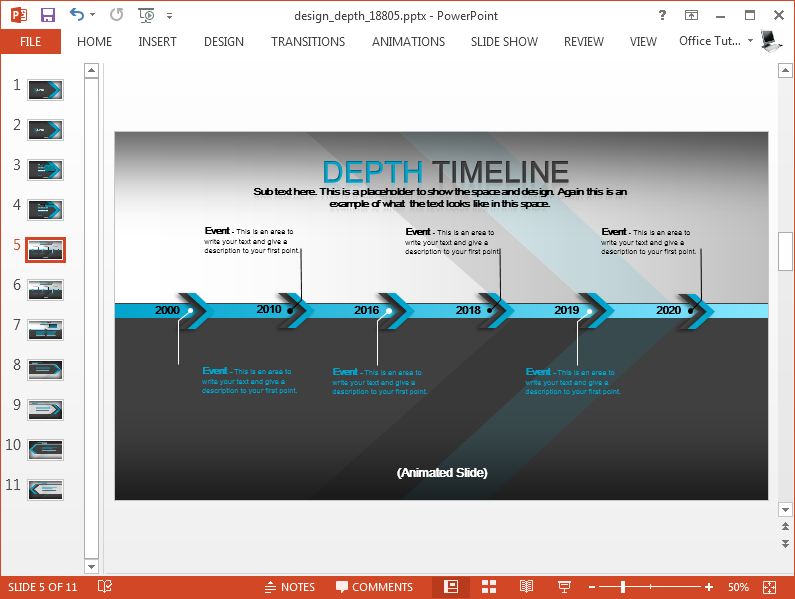Click the user account picture icon

coord(772,41)
